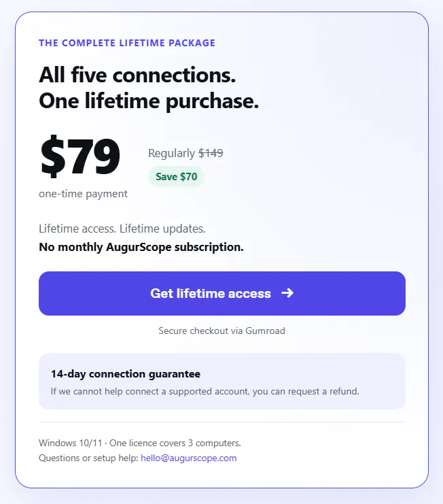Click the horizontal divider above the footer
This screenshot has height=504, width=443.
click(222, 422)
